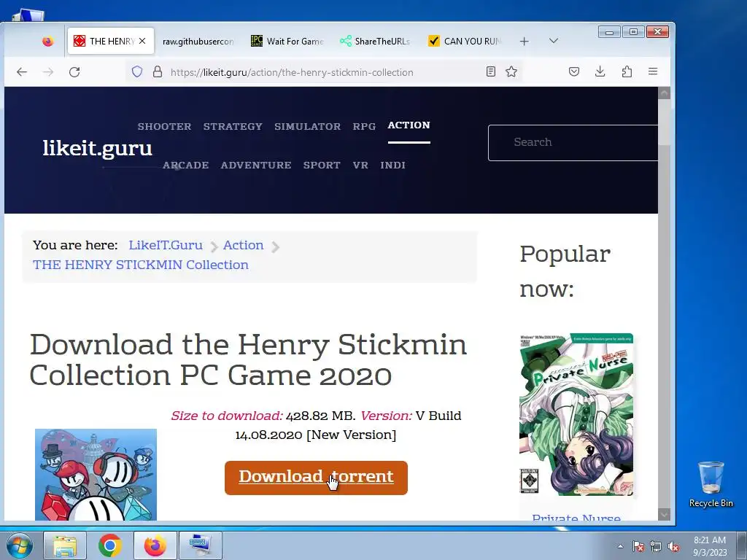Reload the current page

(74, 72)
